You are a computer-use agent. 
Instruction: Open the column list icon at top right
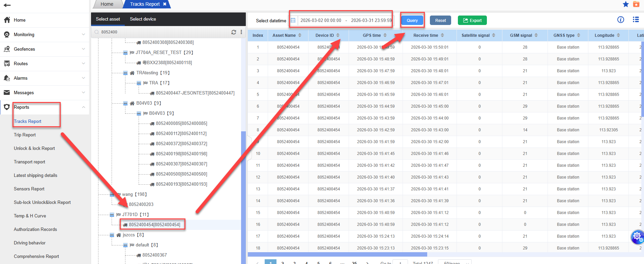636,20
